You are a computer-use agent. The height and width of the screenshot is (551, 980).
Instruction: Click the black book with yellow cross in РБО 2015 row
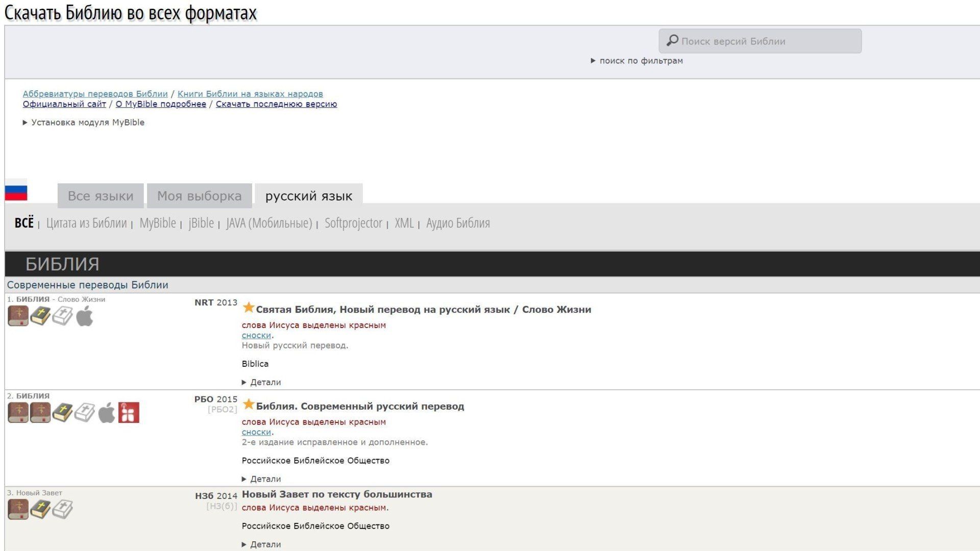click(62, 413)
